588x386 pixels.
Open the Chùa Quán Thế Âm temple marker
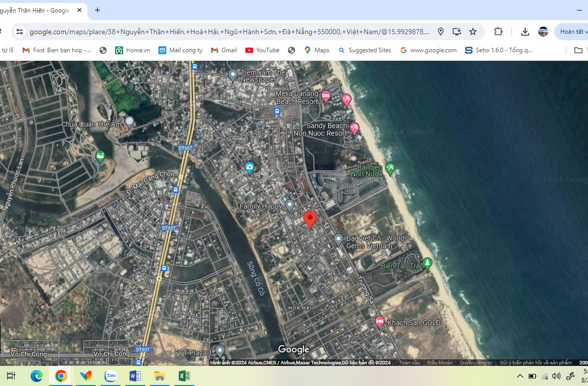pos(129,121)
